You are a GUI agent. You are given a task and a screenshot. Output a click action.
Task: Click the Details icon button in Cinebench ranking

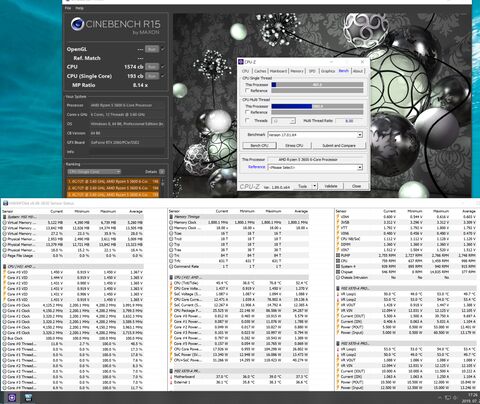point(162,172)
